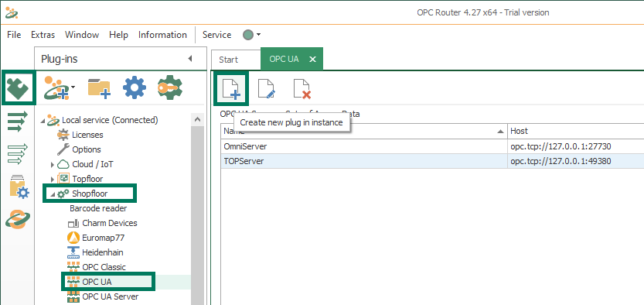Screen dimensions: 644x305
Task: Click the OPC Router logo icon
Action: point(12,12)
